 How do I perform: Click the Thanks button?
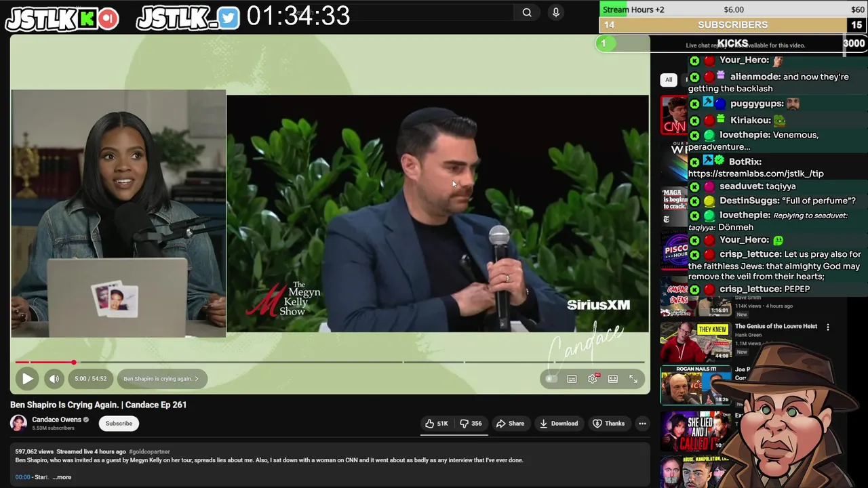click(608, 424)
